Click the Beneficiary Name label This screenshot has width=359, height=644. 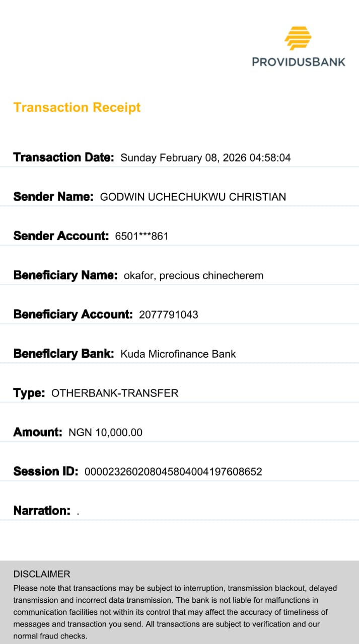pos(65,275)
